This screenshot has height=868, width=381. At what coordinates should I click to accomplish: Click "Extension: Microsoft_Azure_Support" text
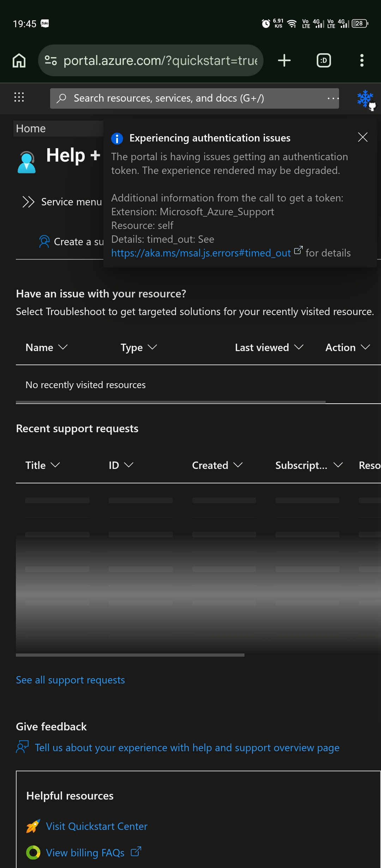pos(193,212)
